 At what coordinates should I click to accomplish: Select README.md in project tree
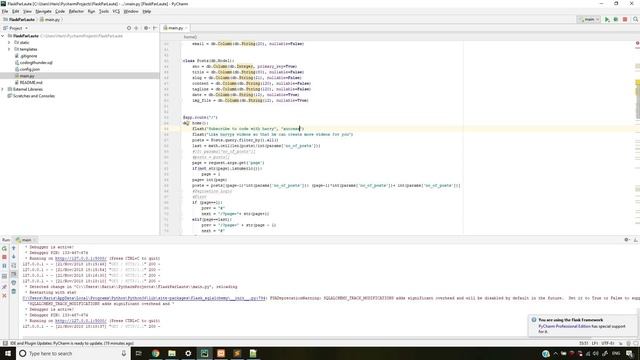(31, 82)
